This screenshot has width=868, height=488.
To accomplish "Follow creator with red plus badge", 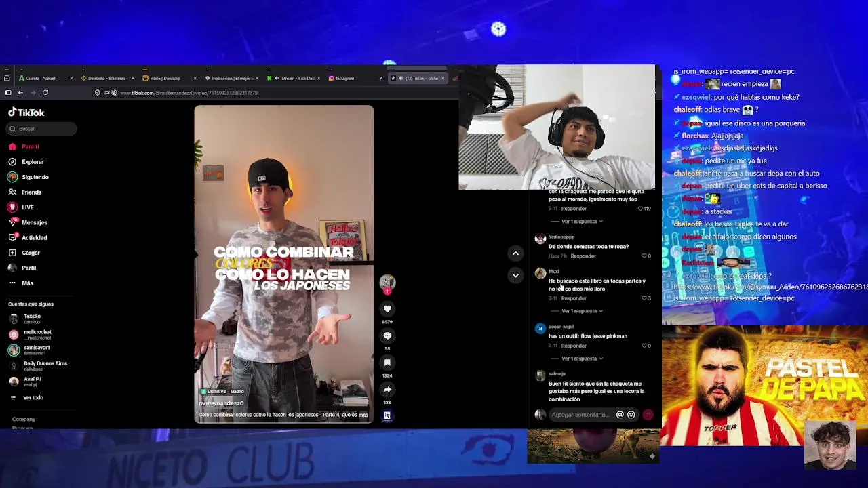I will pos(387,291).
